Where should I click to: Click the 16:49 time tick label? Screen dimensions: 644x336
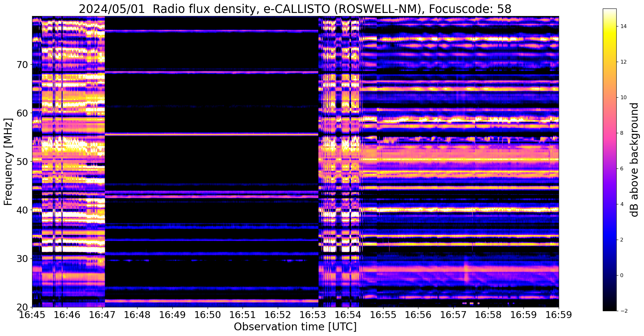coord(172,315)
